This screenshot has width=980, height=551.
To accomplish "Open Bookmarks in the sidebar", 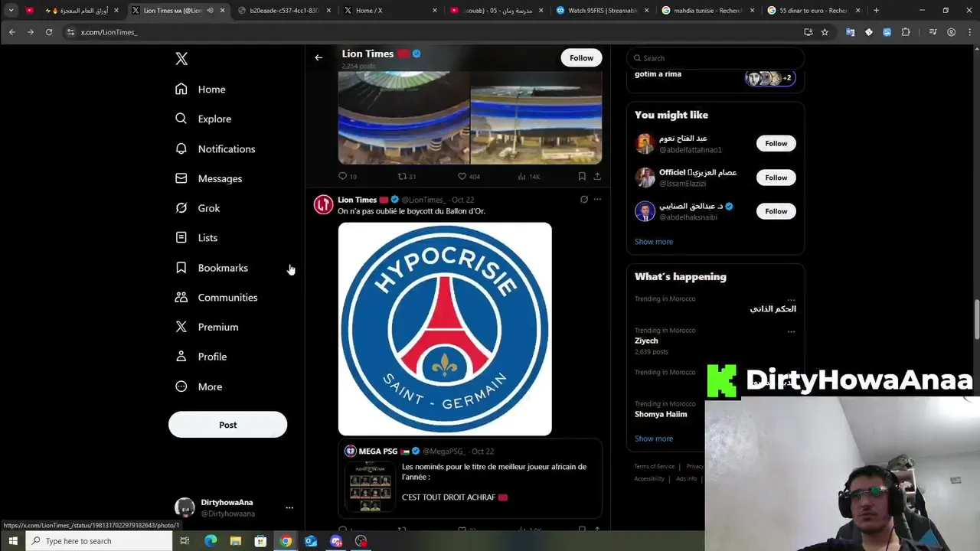I will pyautogui.click(x=211, y=268).
